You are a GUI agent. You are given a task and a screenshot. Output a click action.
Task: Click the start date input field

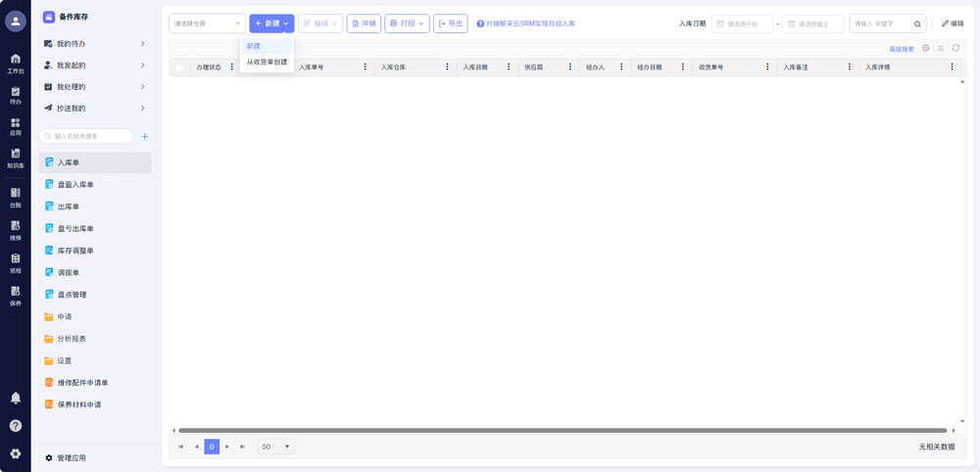click(x=742, y=24)
